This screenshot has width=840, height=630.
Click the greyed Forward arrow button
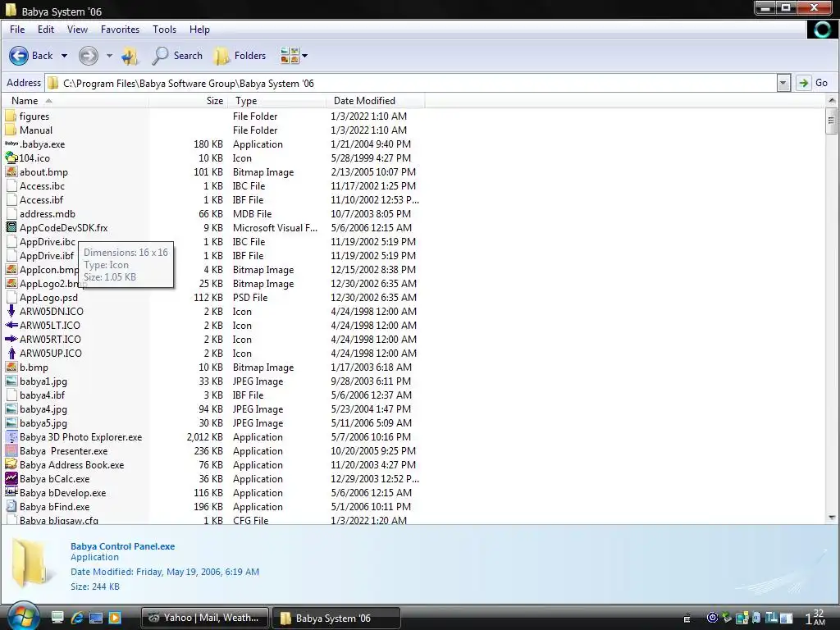[89, 55]
